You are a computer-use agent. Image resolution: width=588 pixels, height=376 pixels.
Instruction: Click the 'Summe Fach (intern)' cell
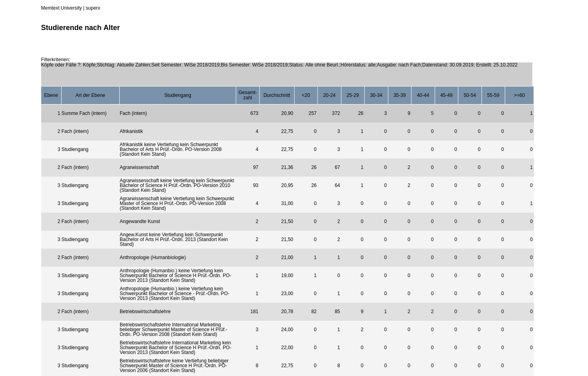coord(84,113)
